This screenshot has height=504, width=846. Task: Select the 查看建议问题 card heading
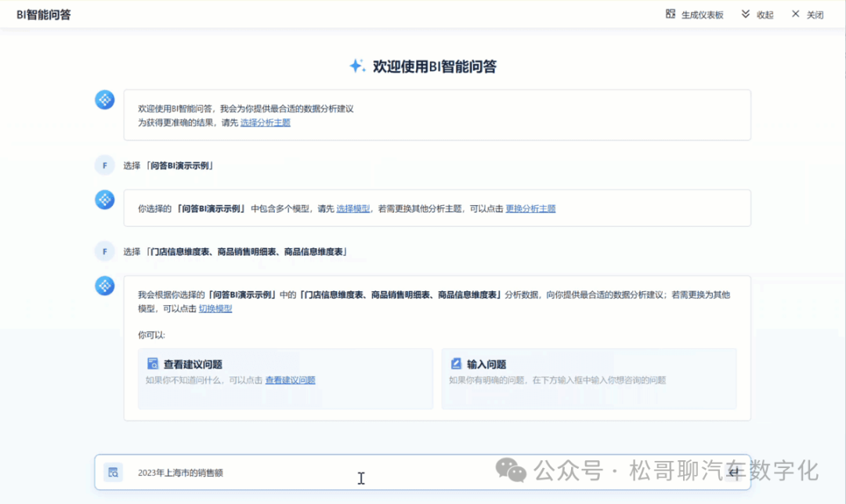193,365
